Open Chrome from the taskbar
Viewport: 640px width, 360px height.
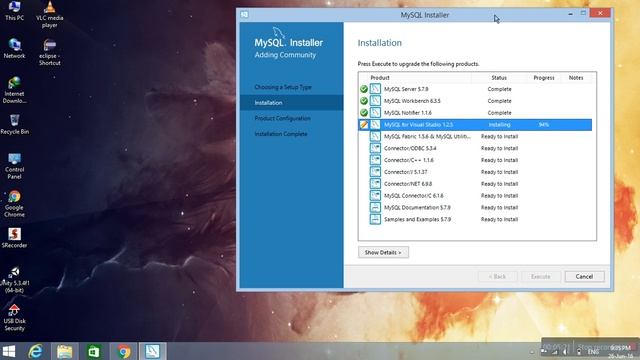pos(123,351)
